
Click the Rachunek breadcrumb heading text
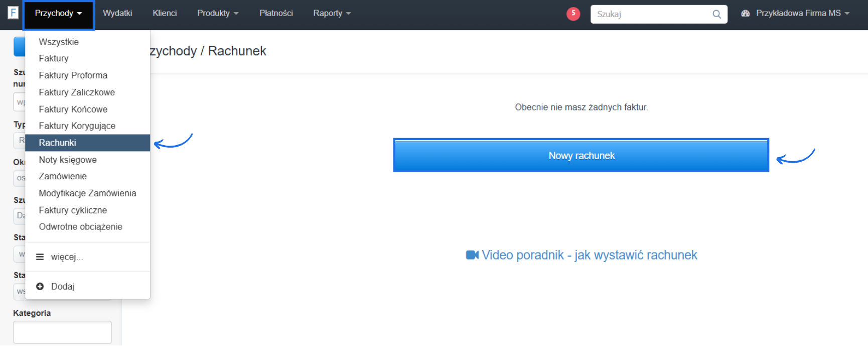[x=237, y=51]
